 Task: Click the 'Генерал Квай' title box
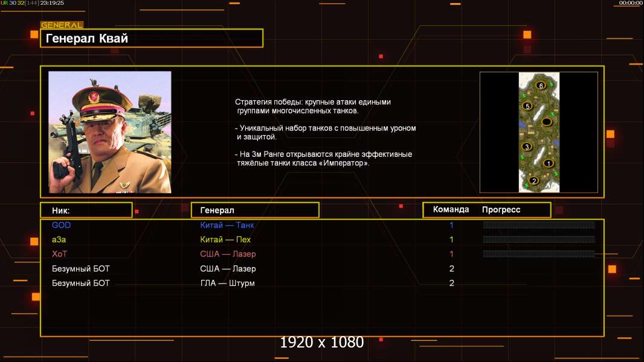tap(152, 38)
